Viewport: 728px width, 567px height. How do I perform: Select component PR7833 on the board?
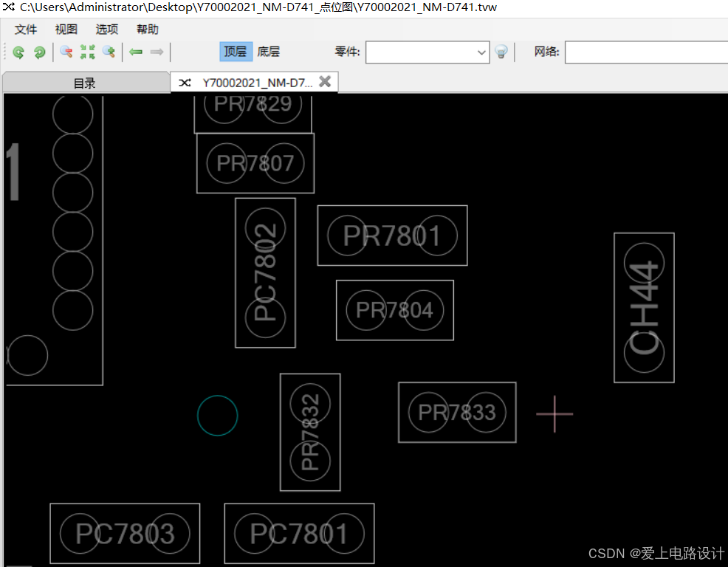(457, 413)
